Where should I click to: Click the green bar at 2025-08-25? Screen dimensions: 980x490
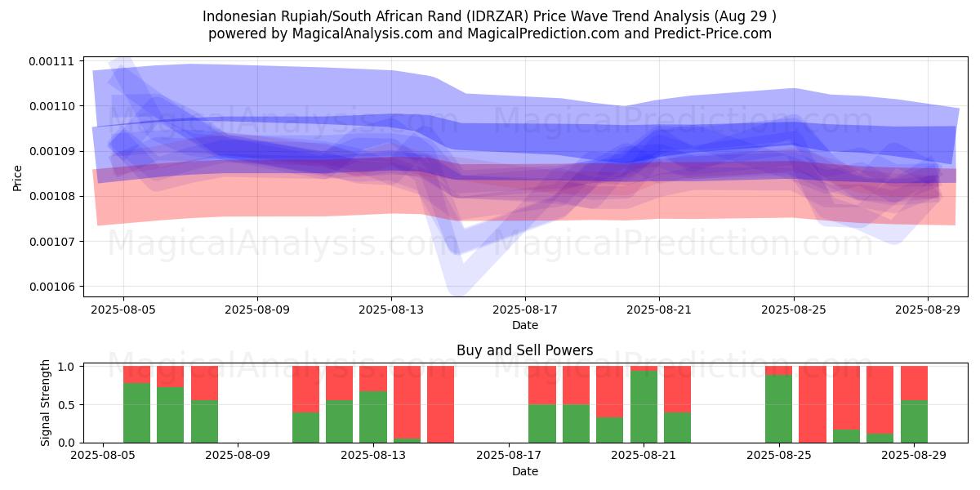tap(779, 408)
